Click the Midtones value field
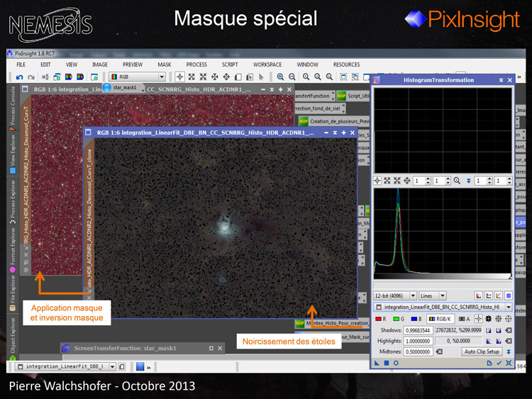The image size is (532, 399). click(x=418, y=352)
